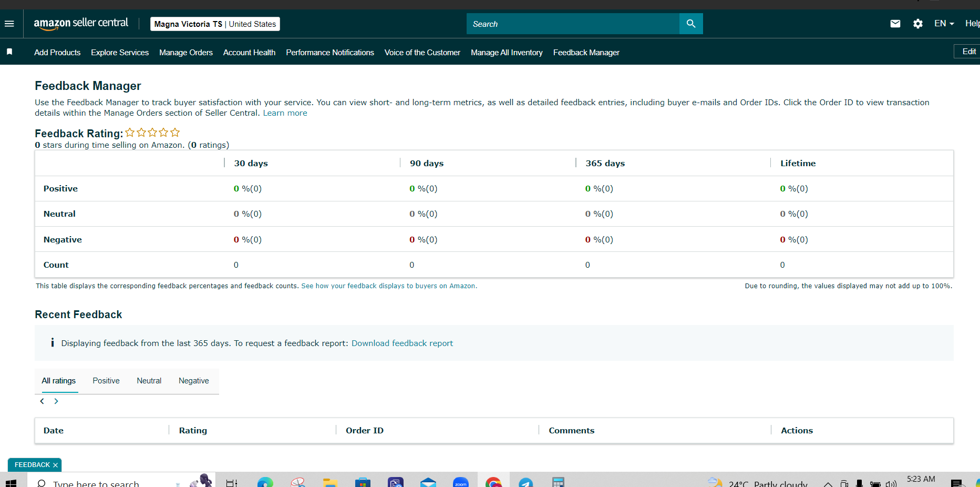980x487 pixels.
Task: Click the Actions column header
Action: click(797, 431)
